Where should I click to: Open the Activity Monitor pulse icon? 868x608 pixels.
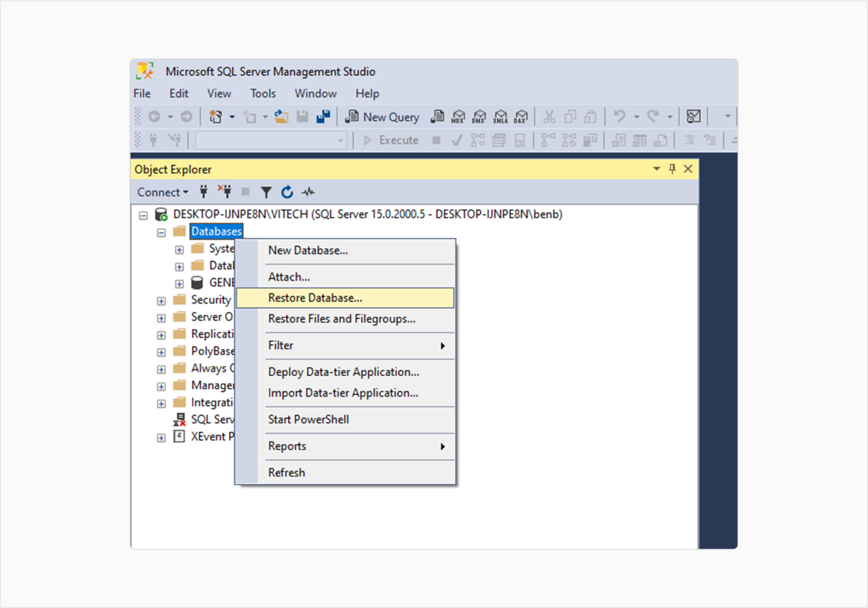click(x=308, y=192)
